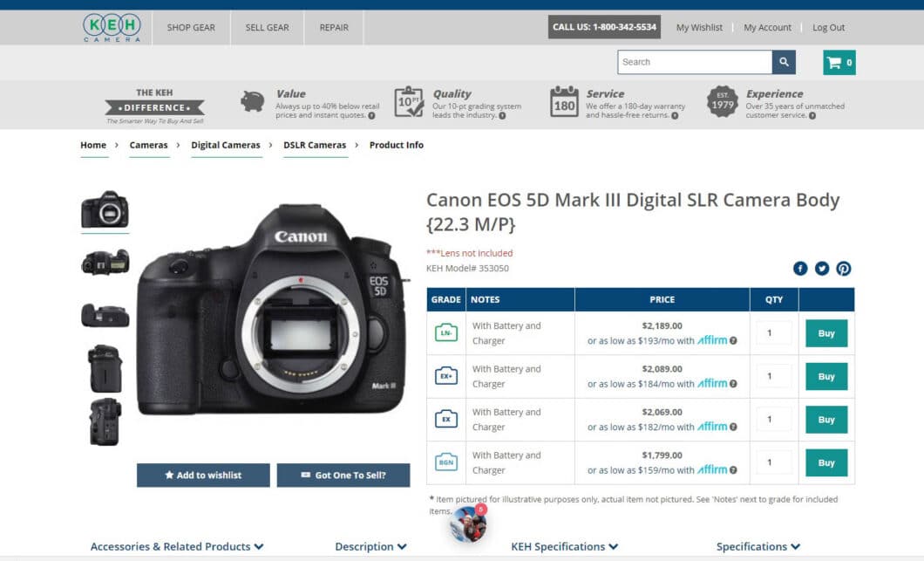
Task: Click Affirm logo in $2,189.00 row
Action: (x=712, y=339)
